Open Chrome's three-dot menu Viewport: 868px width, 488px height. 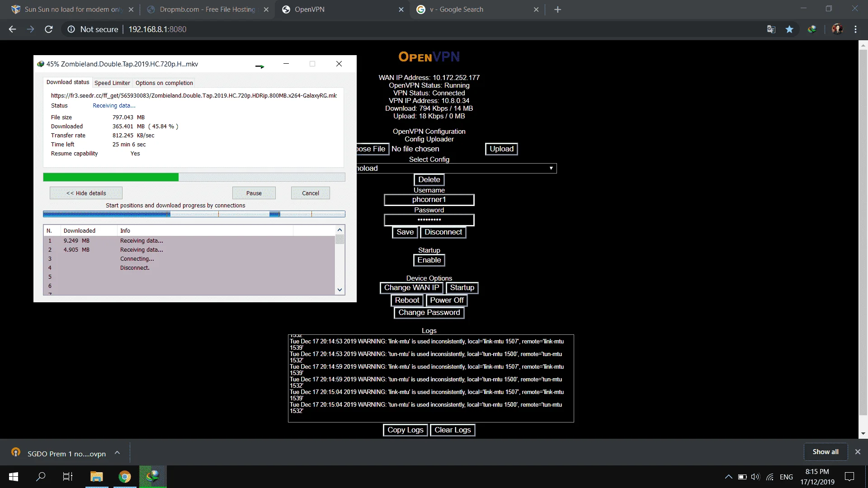coord(855,29)
